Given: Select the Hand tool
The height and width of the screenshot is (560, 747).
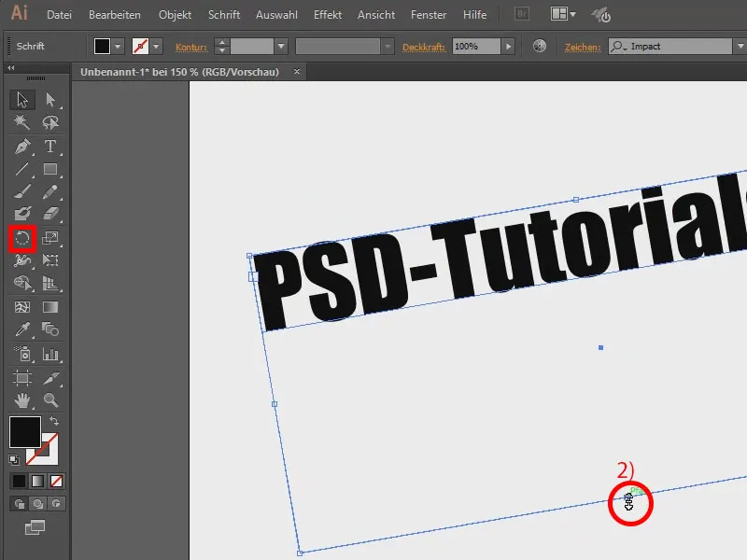Looking at the screenshot, I should (22, 400).
